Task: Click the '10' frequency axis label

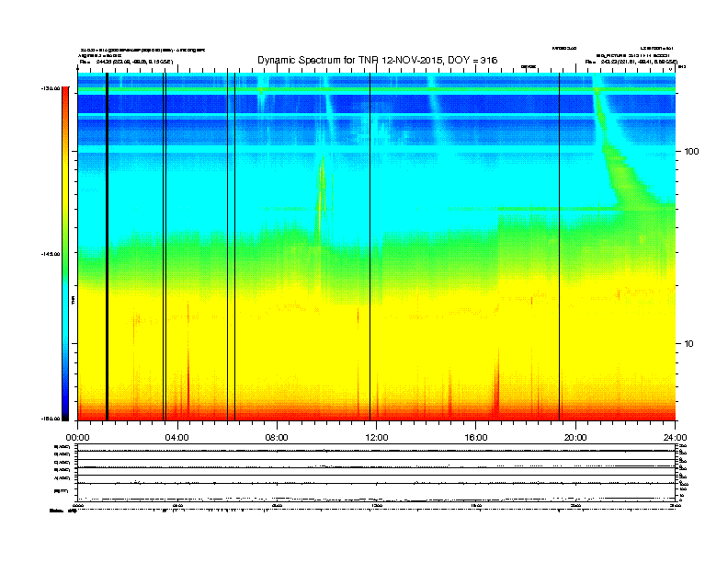Action: (689, 344)
